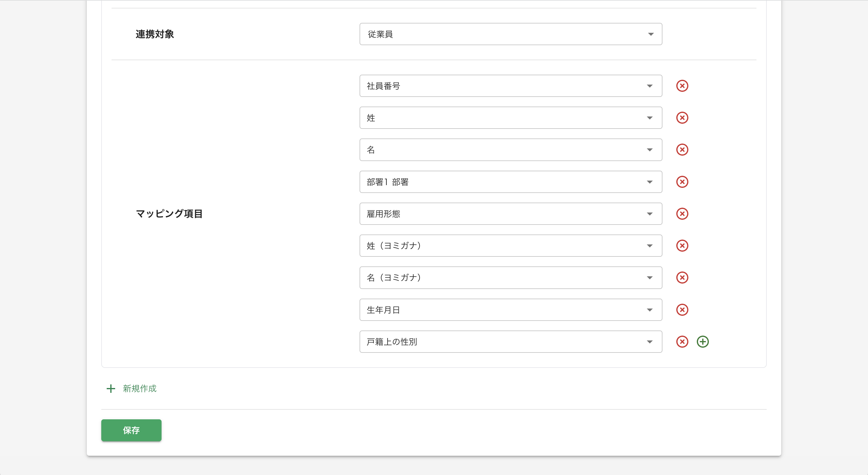Expand the 雇用形態 dropdown

click(510, 214)
